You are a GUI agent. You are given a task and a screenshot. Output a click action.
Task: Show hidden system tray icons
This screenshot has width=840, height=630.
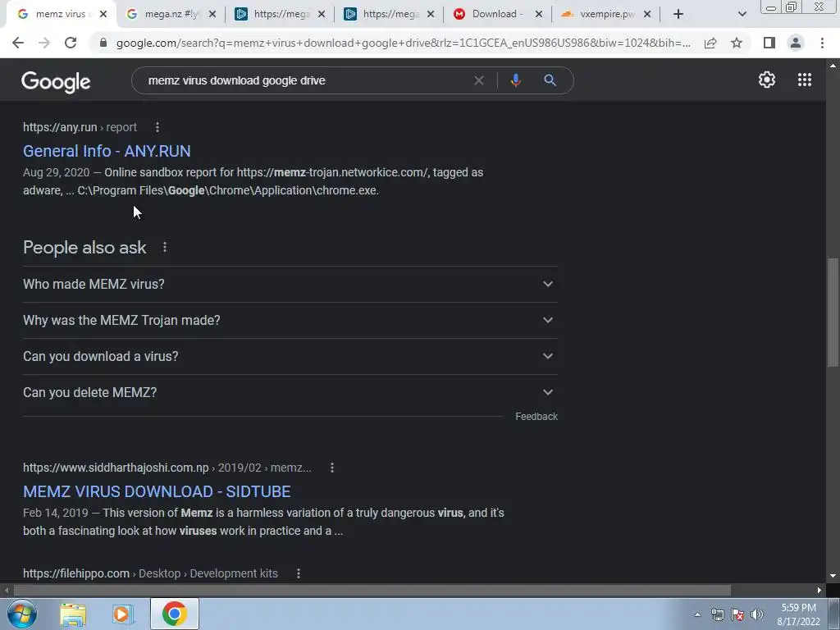coord(697,614)
